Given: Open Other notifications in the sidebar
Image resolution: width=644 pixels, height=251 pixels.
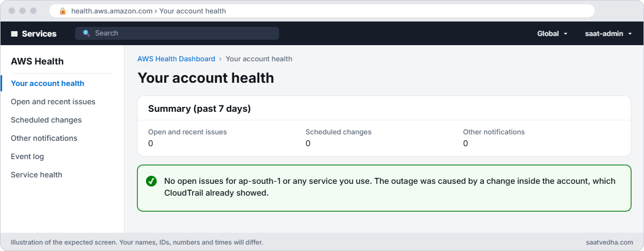Looking at the screenshot, I should tap(44, 138).
